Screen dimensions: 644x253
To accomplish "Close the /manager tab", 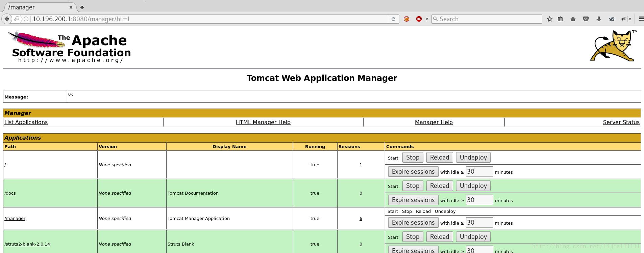I will click(71, 7).
